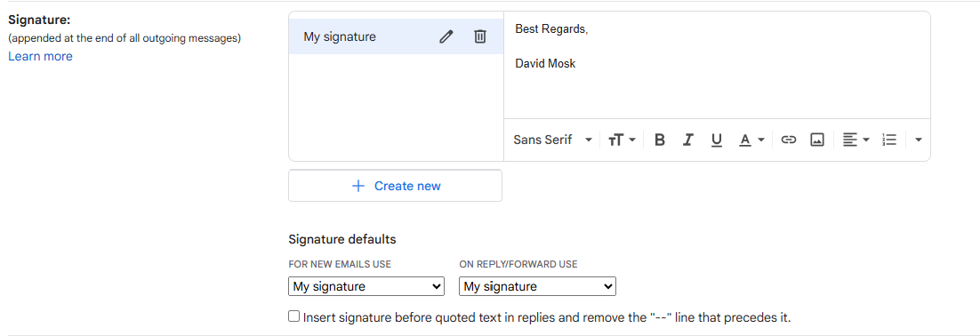Open 'On reply/forward use' signature dropdown
Screen dimensions: 980x336
click(x=537, y=286)
